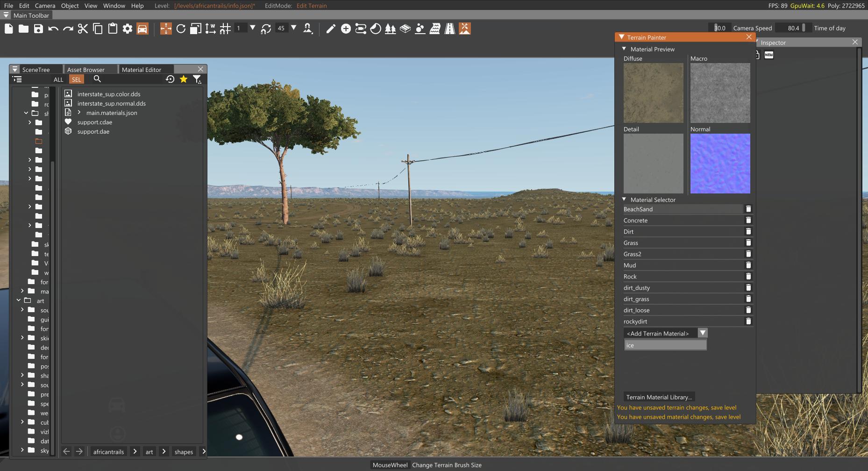Screen dimensions: 868x471
Task: Adjust the Time of day slider
Action: point(794,28)
